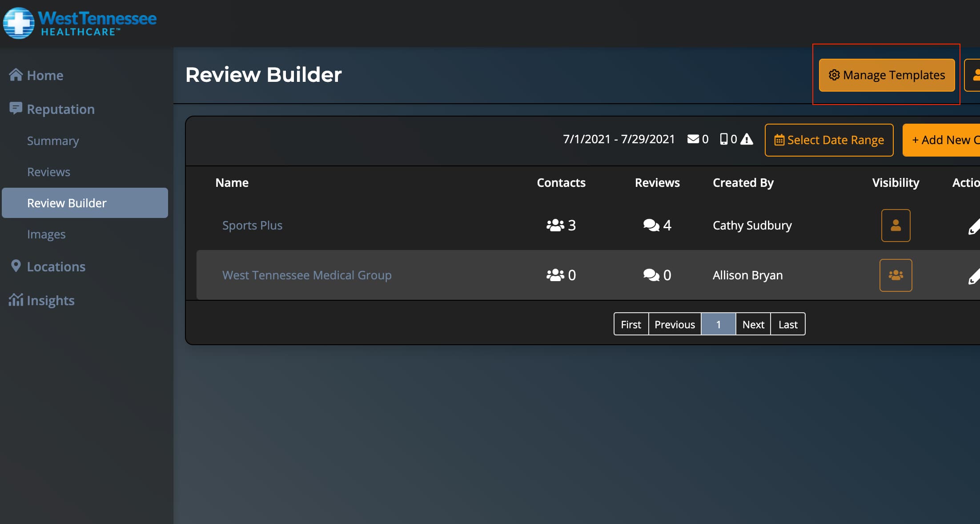Select page 1 in pagination
Image resolution: width=980 pixels, height=524 pixels.
pos(718,324)
